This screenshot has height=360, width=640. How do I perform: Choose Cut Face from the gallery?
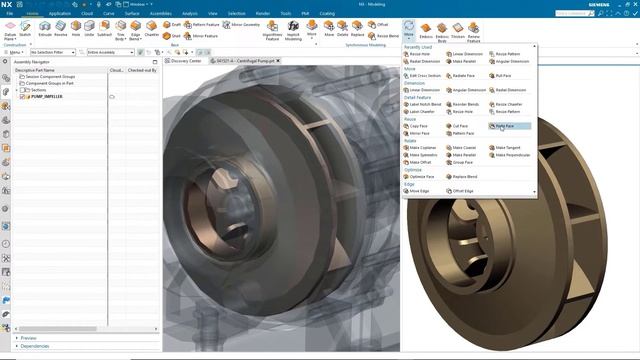point(457,126)
